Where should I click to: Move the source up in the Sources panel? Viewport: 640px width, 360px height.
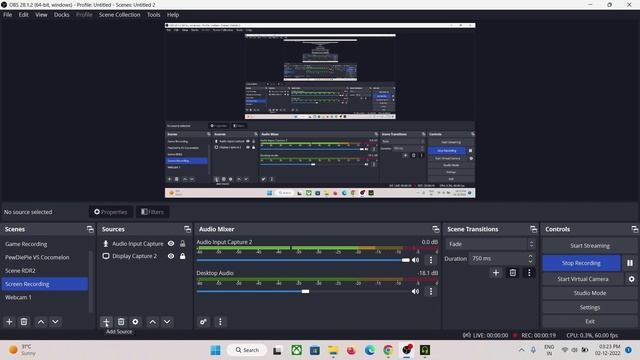152,322
